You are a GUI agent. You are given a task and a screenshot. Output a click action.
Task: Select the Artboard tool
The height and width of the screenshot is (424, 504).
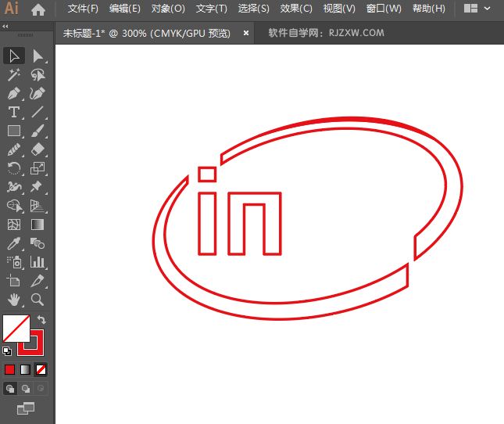[14, 281]
